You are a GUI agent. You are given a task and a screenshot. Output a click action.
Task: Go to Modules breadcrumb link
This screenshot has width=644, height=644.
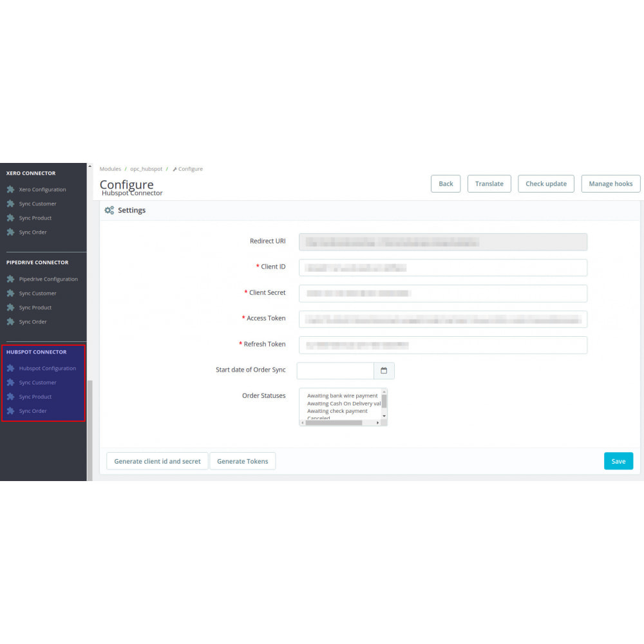[x=110, y=169]
